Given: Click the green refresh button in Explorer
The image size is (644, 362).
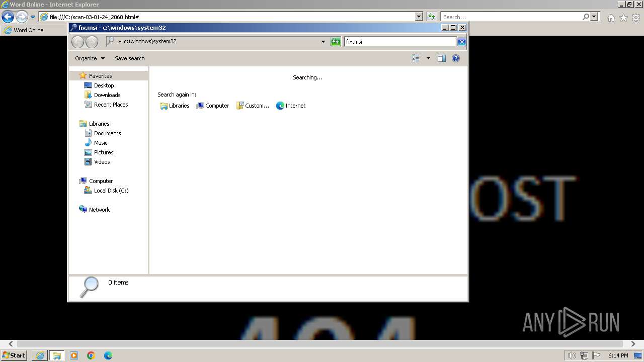Looking at the screenshot, I should (336, 42).
